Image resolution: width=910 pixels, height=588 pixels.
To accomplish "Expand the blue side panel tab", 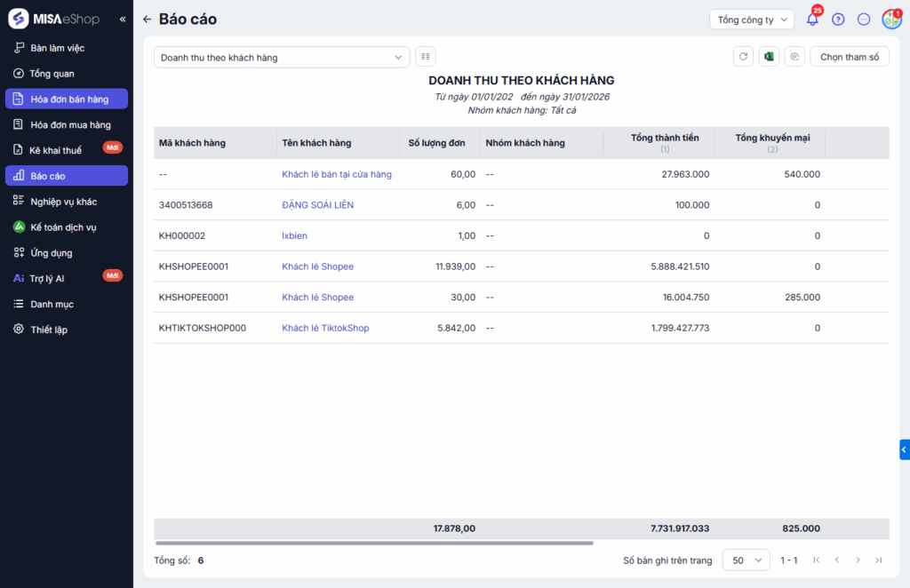I will point(904,450).
